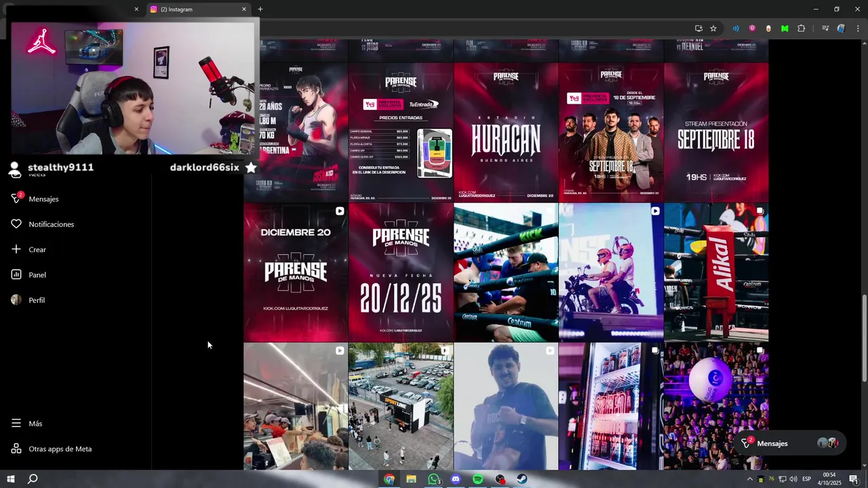Bookmark this page with the star icon
Image resolution: width=868 pixels, height=488 pixels.
[x=713, y=28]
